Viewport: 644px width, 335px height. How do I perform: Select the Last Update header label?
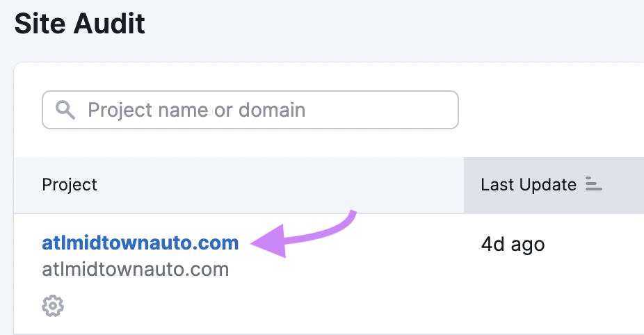coord(529,185)
